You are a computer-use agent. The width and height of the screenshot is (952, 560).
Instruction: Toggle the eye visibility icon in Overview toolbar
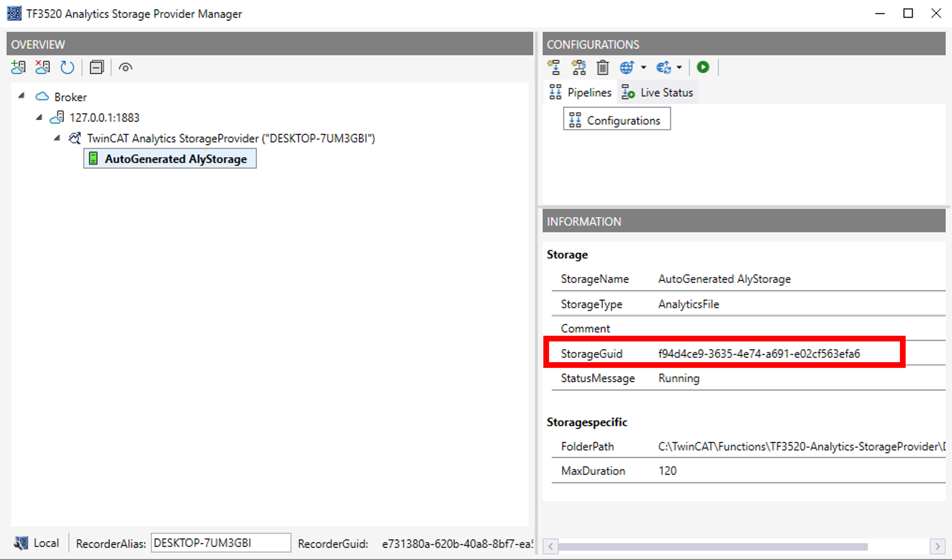125,68
